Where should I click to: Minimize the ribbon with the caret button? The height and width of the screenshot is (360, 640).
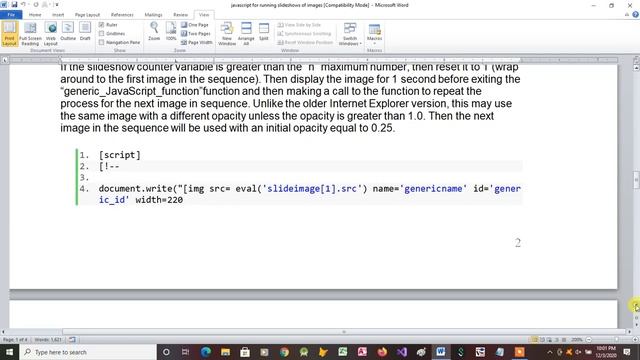(x=627, y=15)
